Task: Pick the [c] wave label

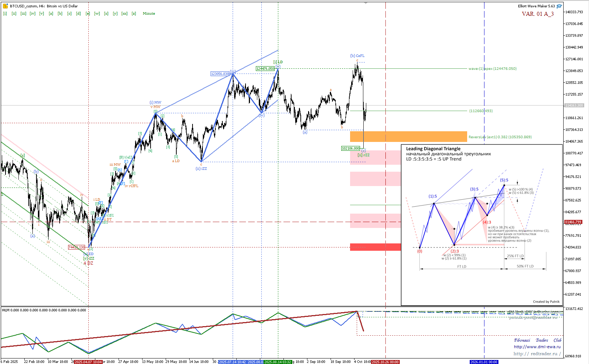Action: coord(69,14)
